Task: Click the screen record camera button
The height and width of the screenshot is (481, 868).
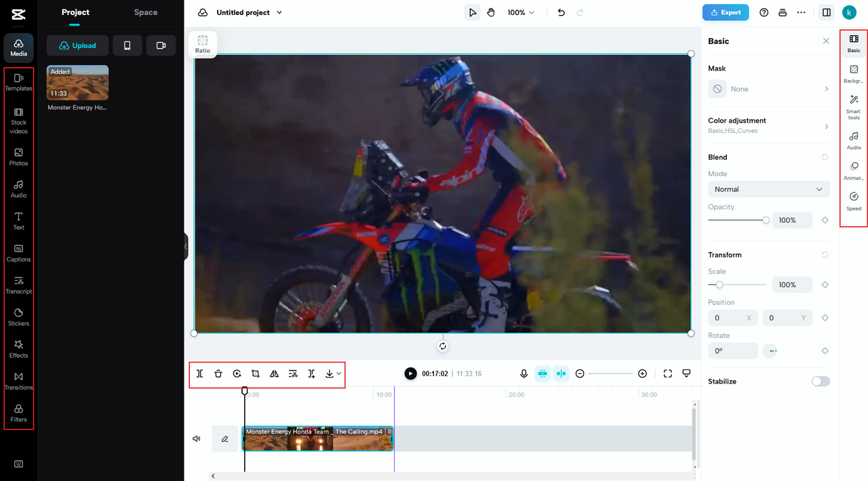Action: (x=161, y=45)
